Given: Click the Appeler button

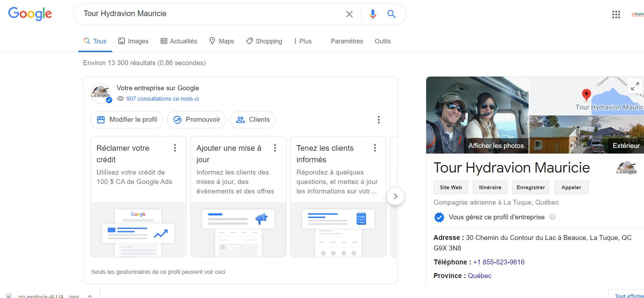Looking at the screenshot, I should coord(571,187).
